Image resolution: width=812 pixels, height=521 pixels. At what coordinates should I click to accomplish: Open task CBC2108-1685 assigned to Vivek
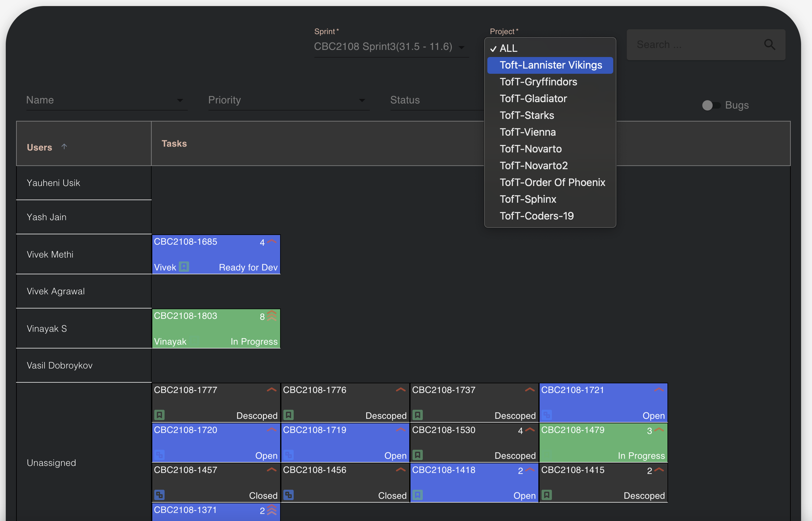pos(216,254)
